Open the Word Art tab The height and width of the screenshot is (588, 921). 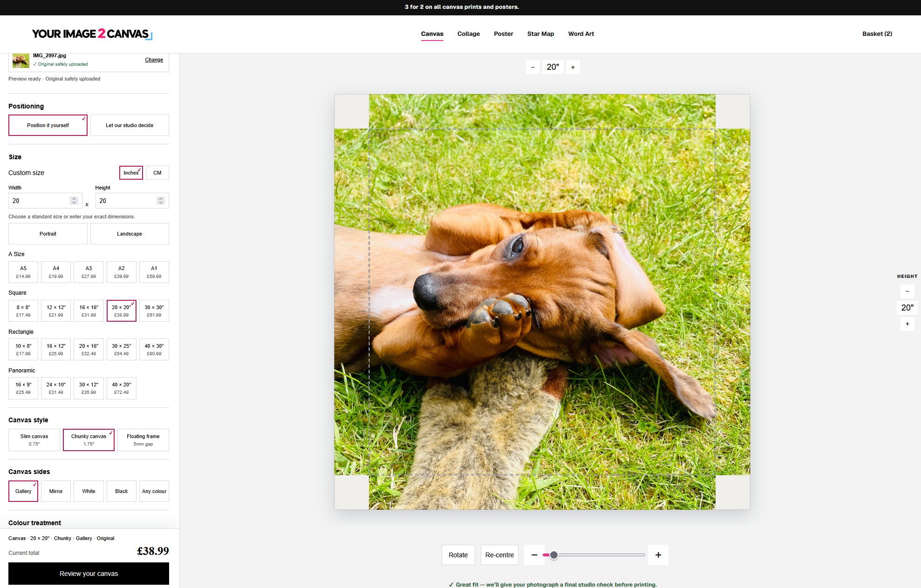581,34
